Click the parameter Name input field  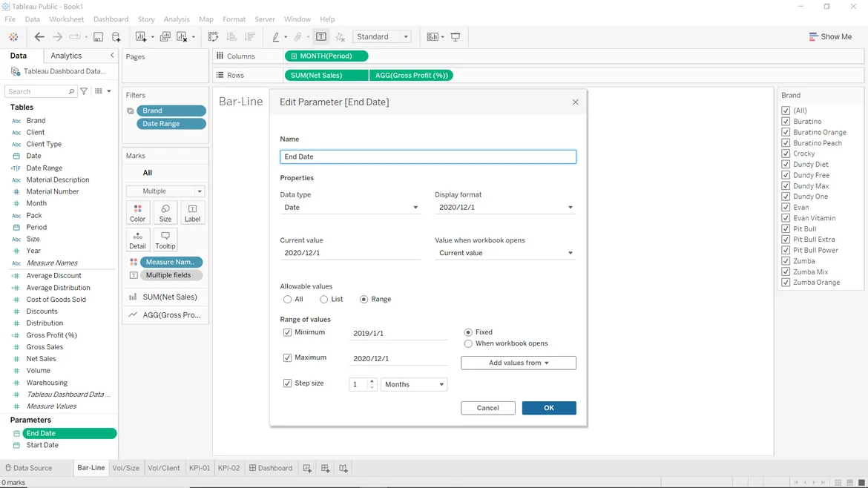point(428,157)
